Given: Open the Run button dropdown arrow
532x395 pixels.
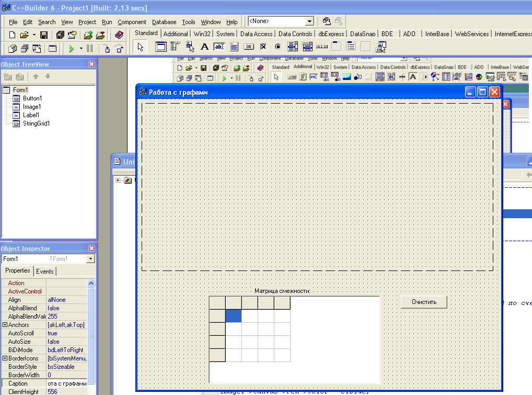Looking at the screenshot, I should (x=81, y=49).
